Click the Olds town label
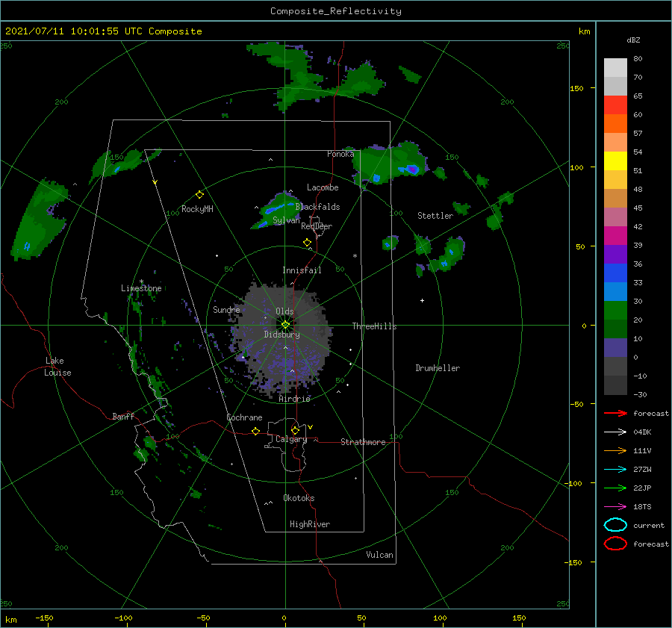The width and height of the screenshot is (672, 628). pyautogui.click(x=284, y=311)
